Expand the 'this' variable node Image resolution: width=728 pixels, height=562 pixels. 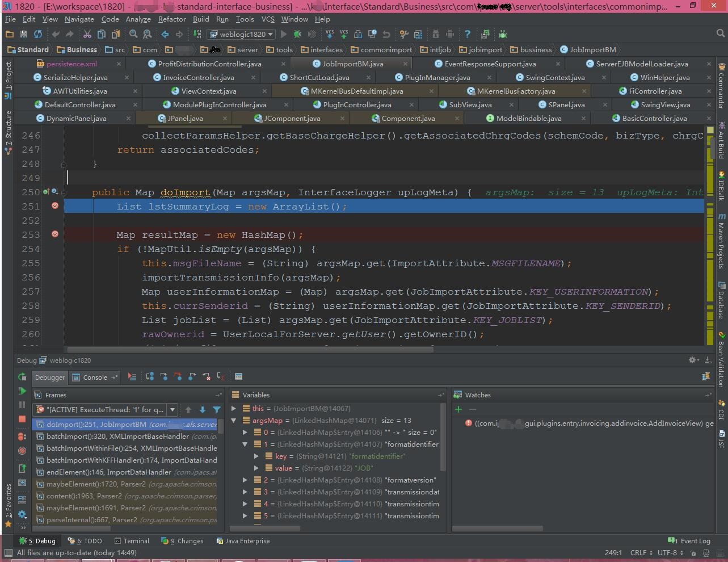[x=234, y=408]
